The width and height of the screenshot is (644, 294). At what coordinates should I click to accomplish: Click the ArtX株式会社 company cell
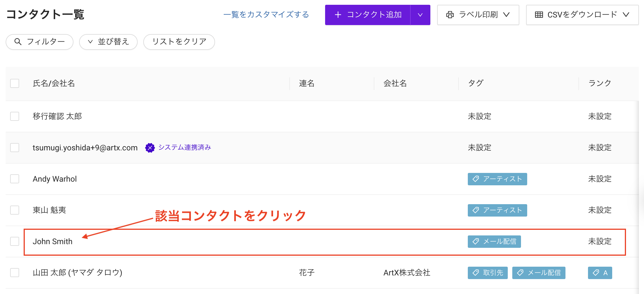pos(407,273)
